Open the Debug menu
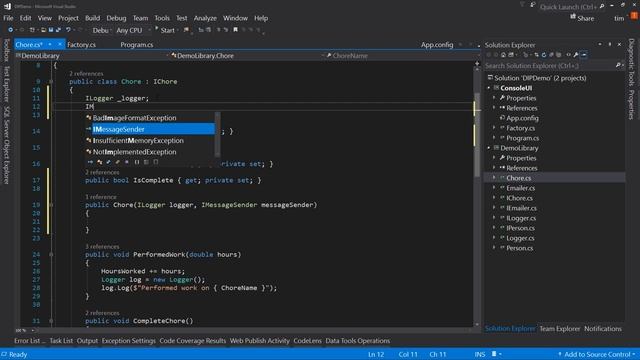Viewport: 640px width, 360px height. point(116,18)
